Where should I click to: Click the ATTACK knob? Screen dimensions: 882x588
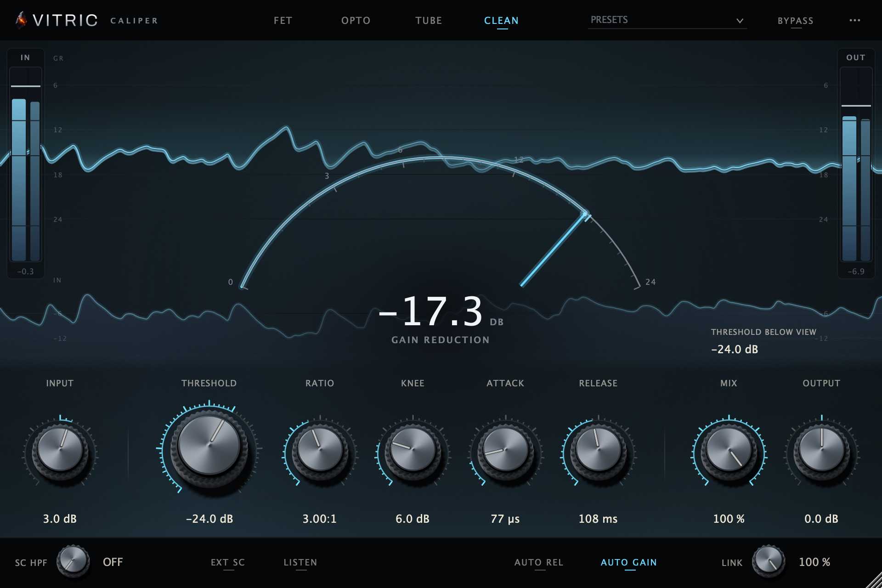pyautogui.click(x=505, y=450)
